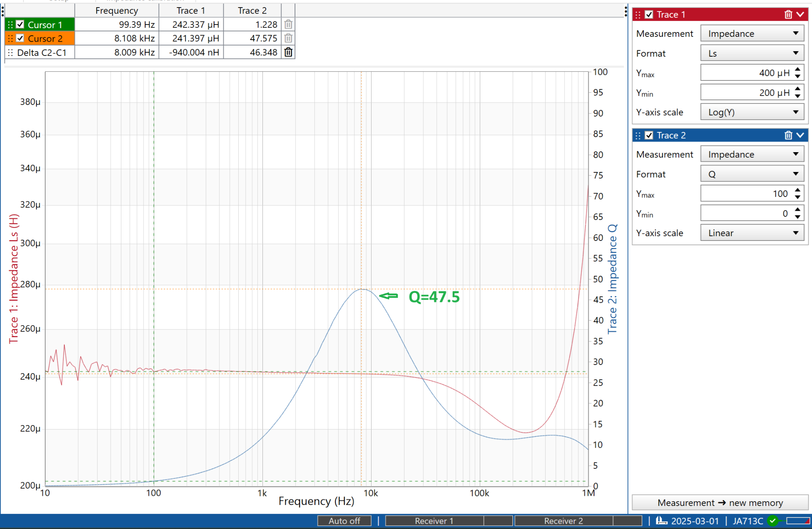Open Trace 1 Measurement dropdown
Screen dimensions: 812x529
pos(752,33)
